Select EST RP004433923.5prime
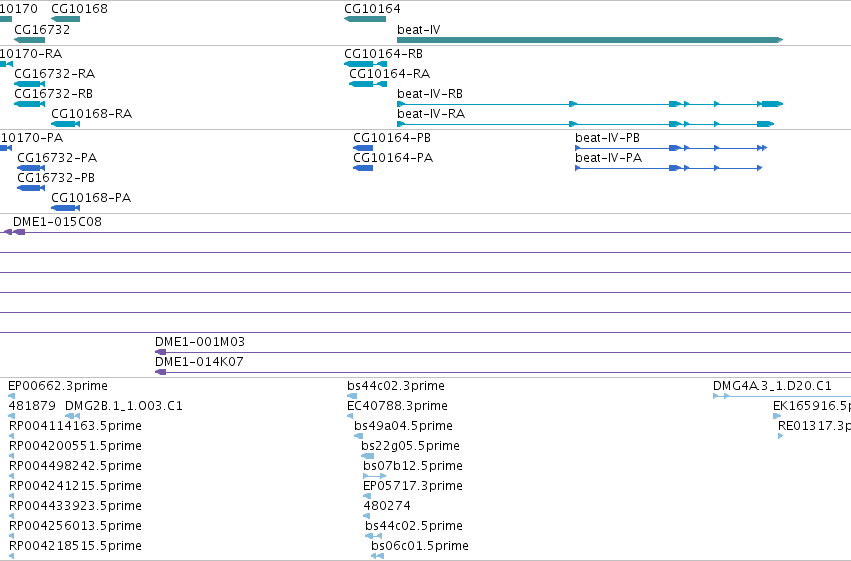 tap(75, 506)
